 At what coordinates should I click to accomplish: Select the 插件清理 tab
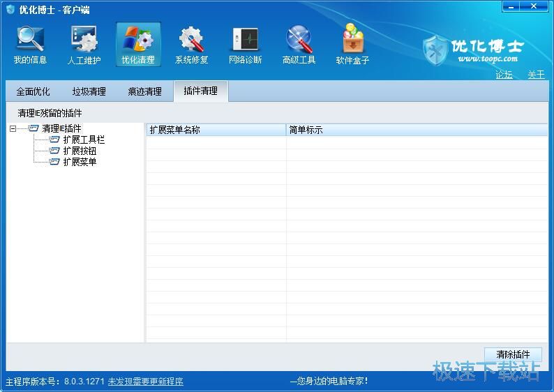pos(201,91)
